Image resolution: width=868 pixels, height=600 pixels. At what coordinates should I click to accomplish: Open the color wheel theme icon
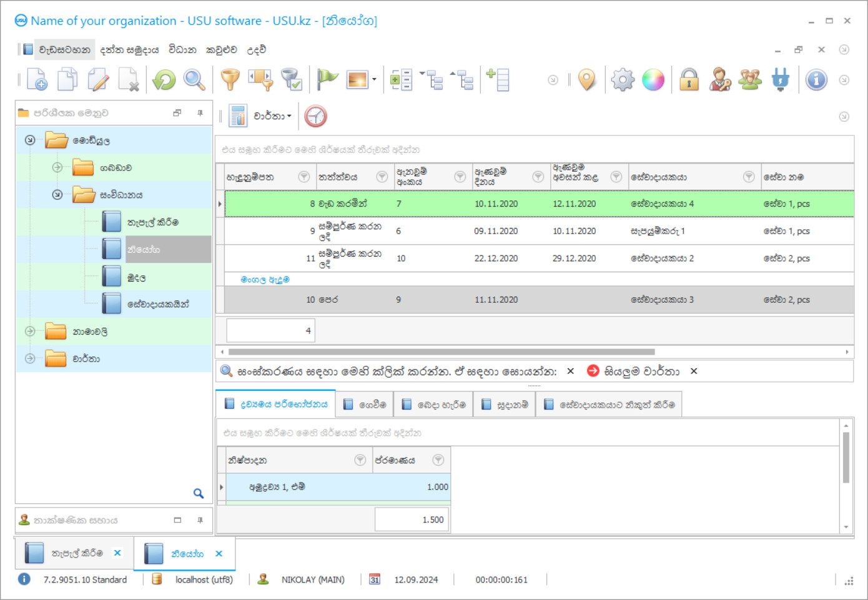[653, 79]
